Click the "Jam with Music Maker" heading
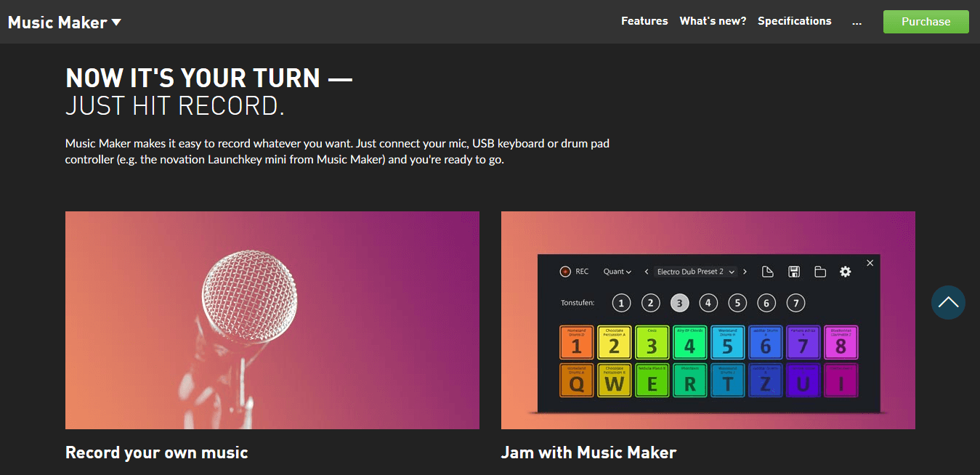The height and width of the screenshot is (475, 980). [x=588, y=453]
